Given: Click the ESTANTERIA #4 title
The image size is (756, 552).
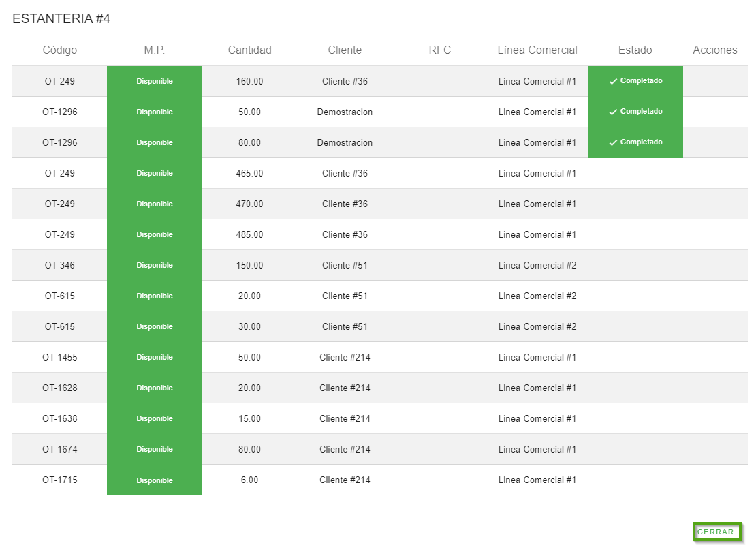Looking at the screenshot, I should point(61,19).
